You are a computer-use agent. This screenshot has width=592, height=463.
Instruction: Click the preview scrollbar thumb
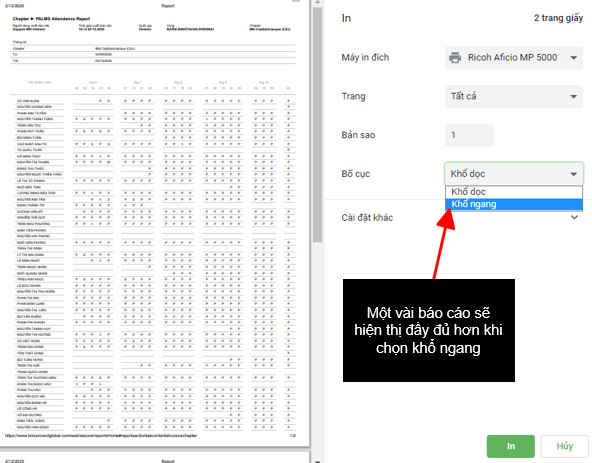click(317, 125)
